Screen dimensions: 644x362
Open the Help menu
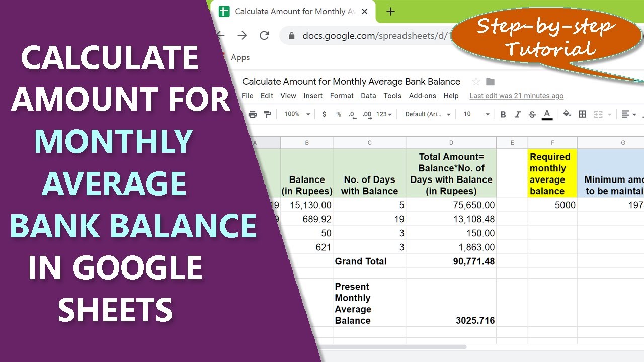point(451,96)
